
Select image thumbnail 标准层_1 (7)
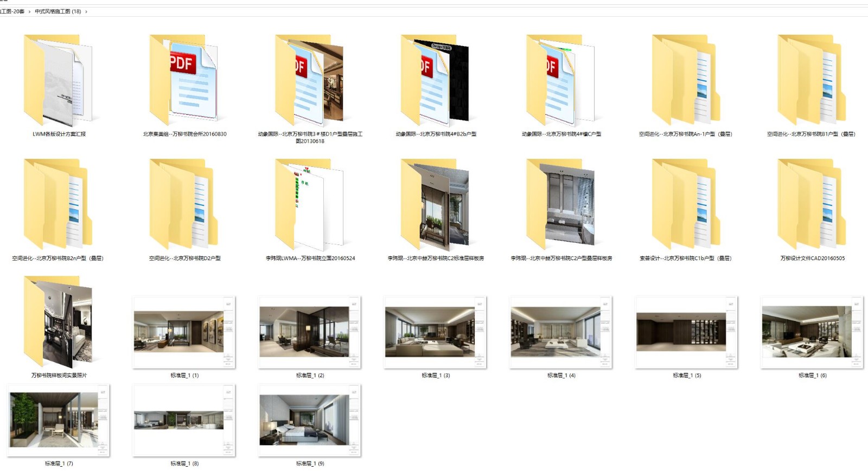[59, 421]
